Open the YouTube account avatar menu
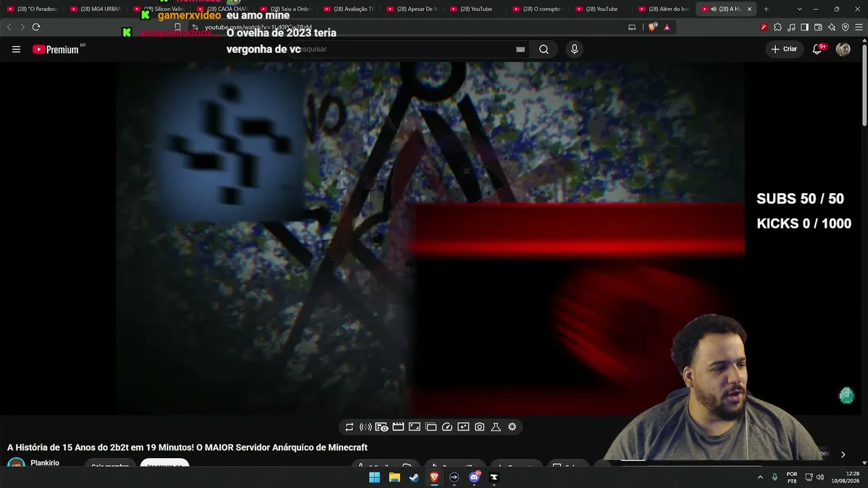868x488 pixels. (x=843, y=49)
